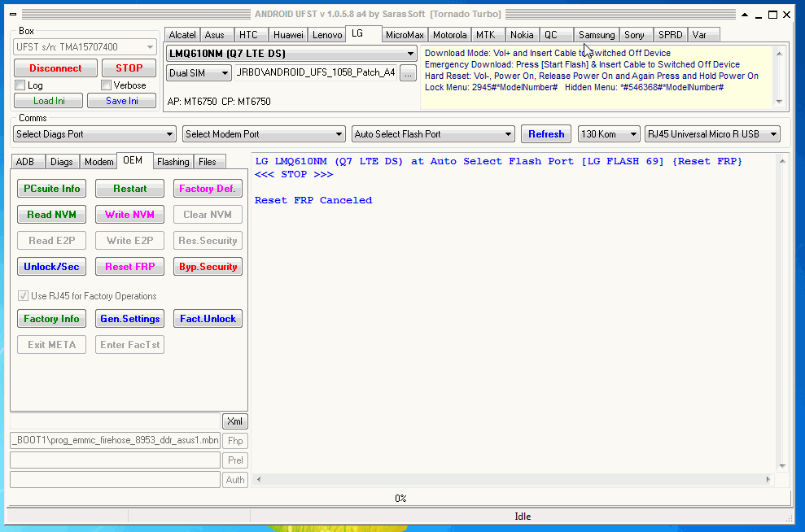
Task: Click the Idle status bar text
Action: pyautogui.click(x=523, y=517)
